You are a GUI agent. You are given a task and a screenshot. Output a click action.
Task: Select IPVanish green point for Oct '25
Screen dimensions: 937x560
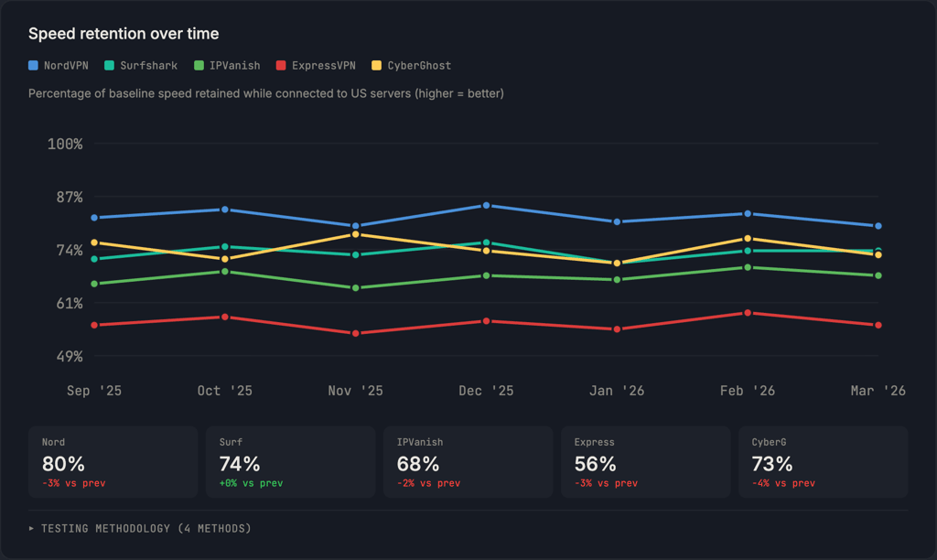[225, 272]
